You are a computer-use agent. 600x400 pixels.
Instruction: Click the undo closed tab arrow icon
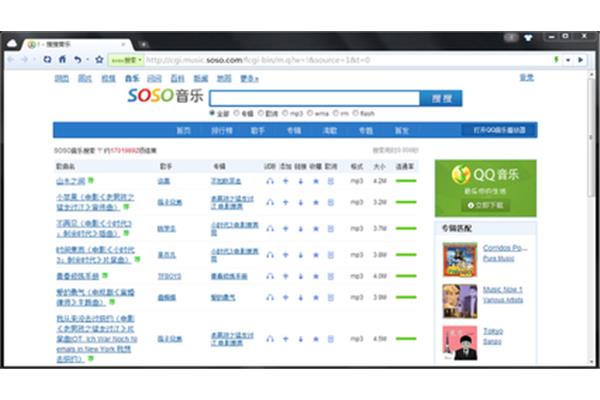point(78,60)
